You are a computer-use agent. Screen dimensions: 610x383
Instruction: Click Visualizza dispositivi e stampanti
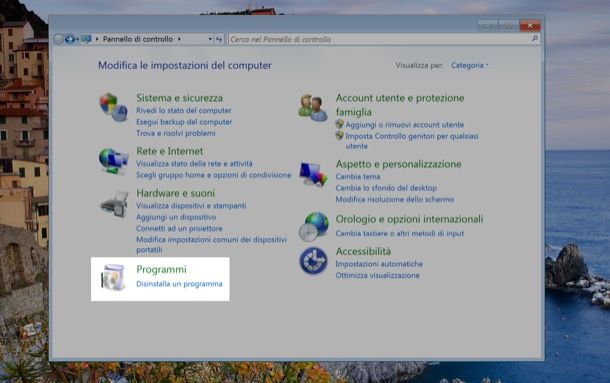click(x=191, y=206)
